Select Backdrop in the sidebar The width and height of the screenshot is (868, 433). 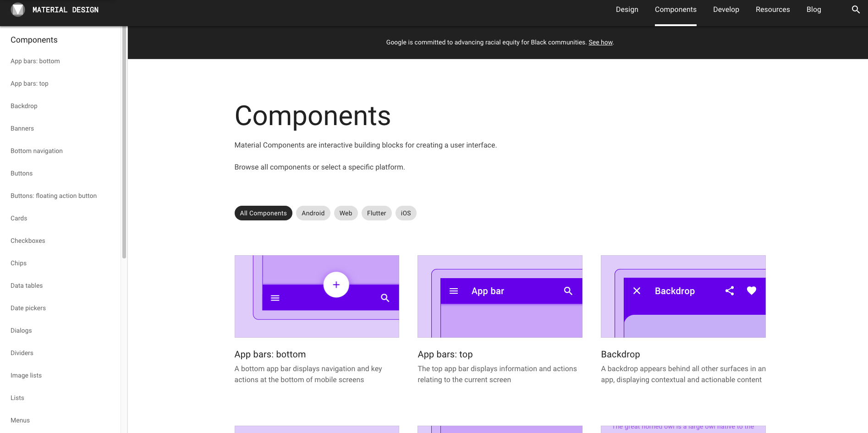24,106
